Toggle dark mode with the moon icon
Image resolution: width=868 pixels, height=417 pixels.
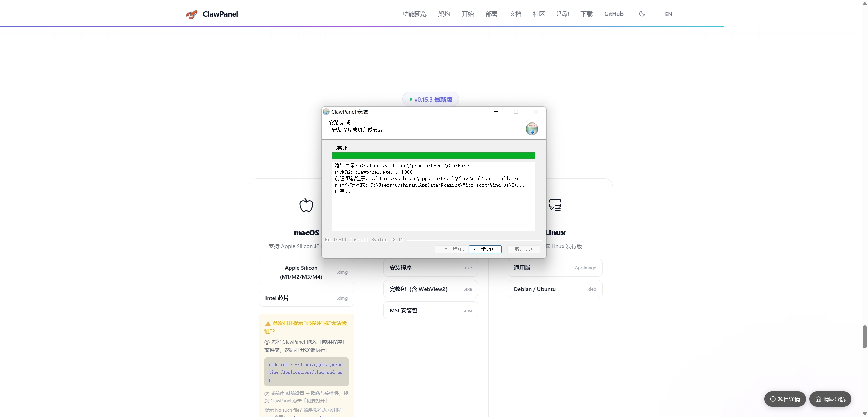pyautogui.click(x=642, y=14)
